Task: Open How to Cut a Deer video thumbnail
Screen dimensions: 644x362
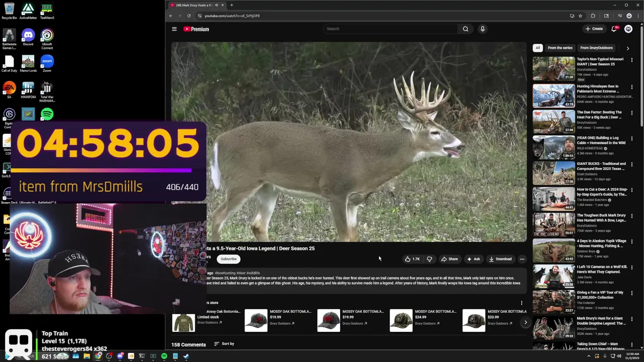Action: [x=553, y=199]
